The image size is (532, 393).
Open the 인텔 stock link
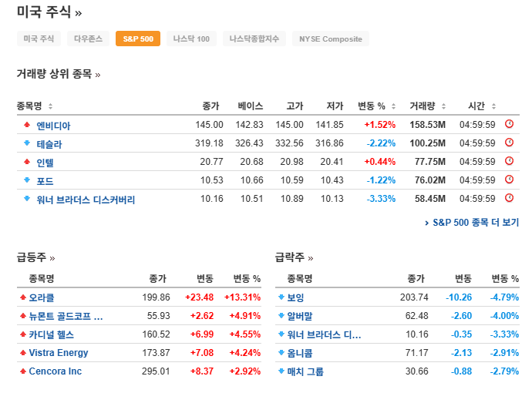click(x=45, y=163)
